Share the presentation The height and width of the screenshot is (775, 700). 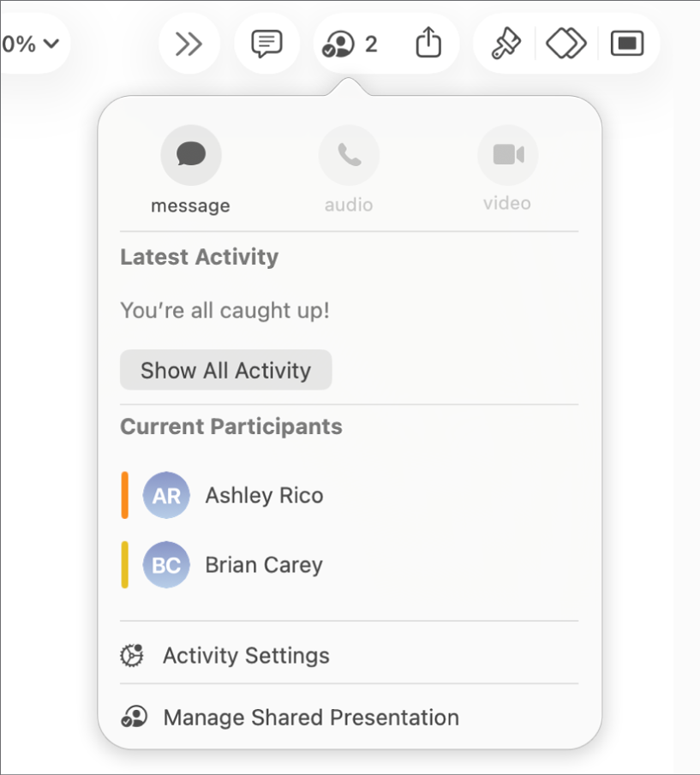pos(428,43)
